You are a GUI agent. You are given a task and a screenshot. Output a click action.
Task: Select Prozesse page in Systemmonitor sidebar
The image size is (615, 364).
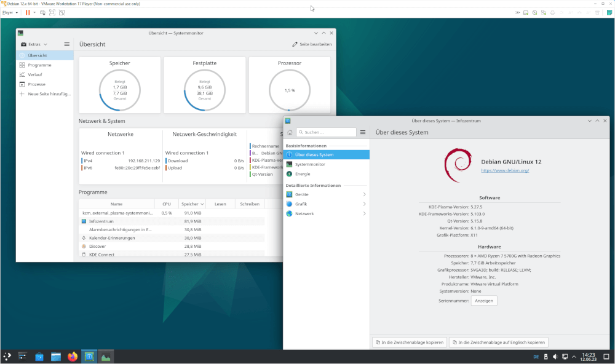(45, 84)
